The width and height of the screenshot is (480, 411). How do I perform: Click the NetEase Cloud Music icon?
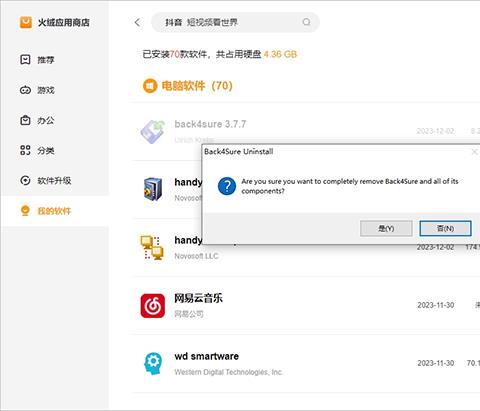click(x=153, y=306)
